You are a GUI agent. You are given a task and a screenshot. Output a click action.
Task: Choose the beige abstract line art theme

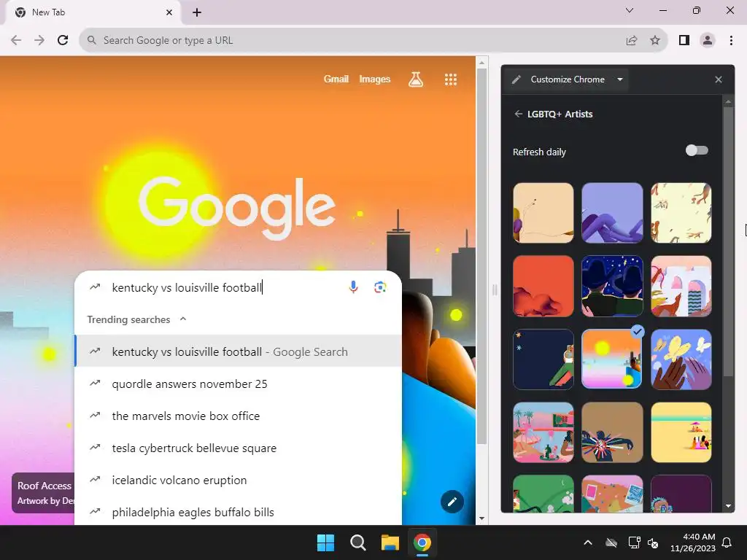[543, 213]
